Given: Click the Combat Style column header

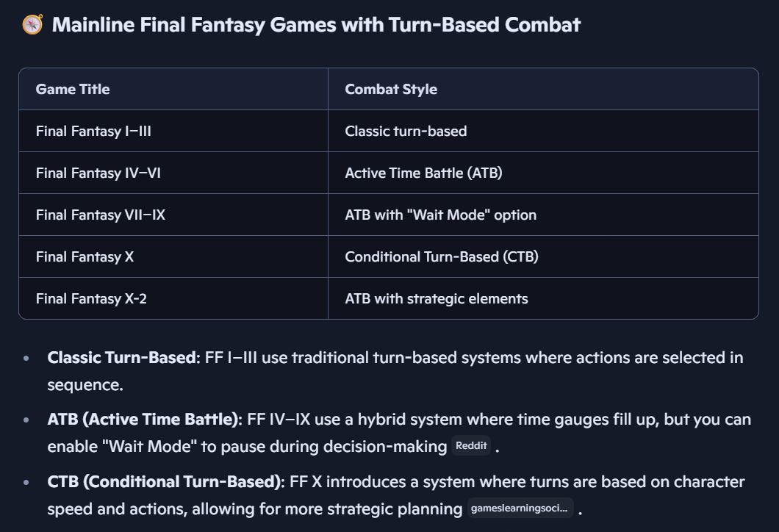Looking at the screenshot, I should pos(391,90).
